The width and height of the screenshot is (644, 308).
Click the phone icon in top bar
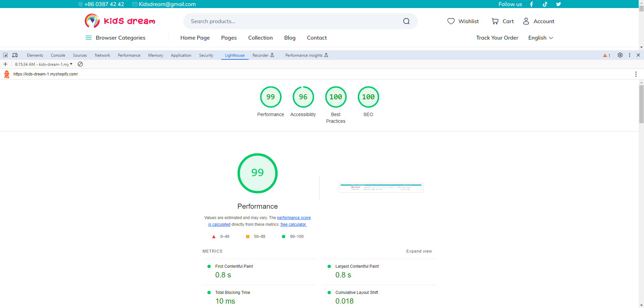tap(80, 4)
